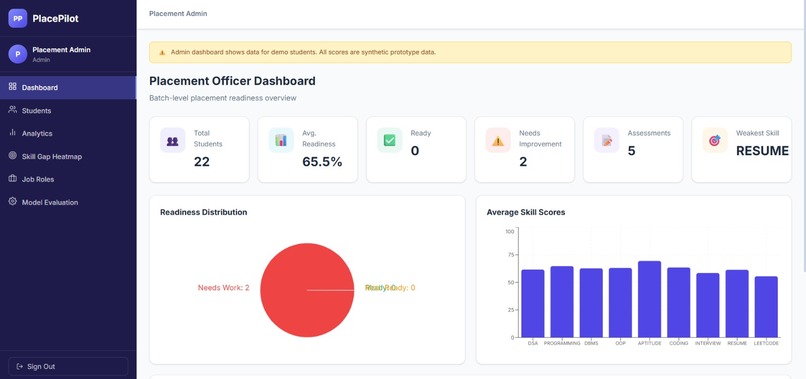
Task: Click the Needs Work: 2 pie label
Action: [224, 287]
